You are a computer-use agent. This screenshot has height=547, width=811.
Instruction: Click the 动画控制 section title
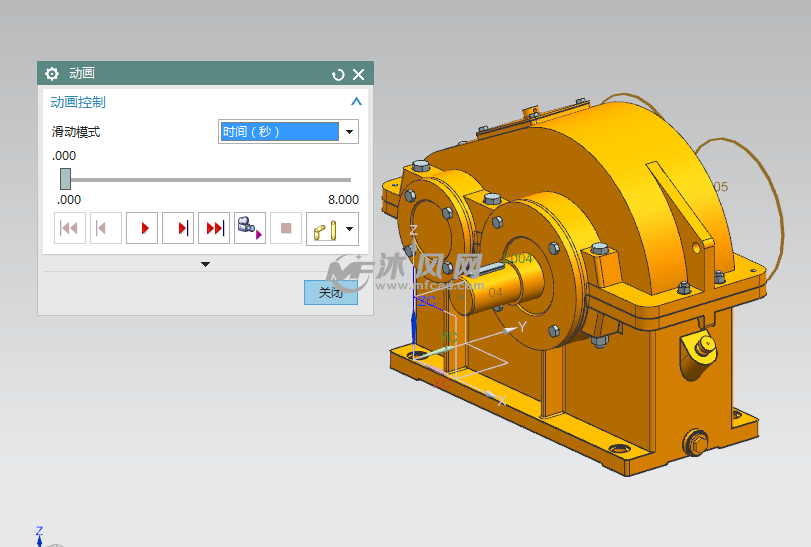78,102
